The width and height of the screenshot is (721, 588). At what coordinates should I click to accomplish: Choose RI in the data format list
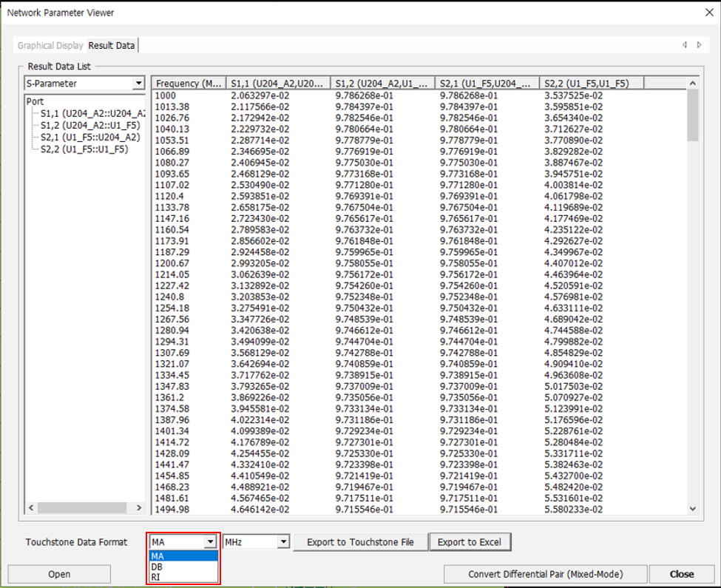pyautogui.click(x=155, y=576)
